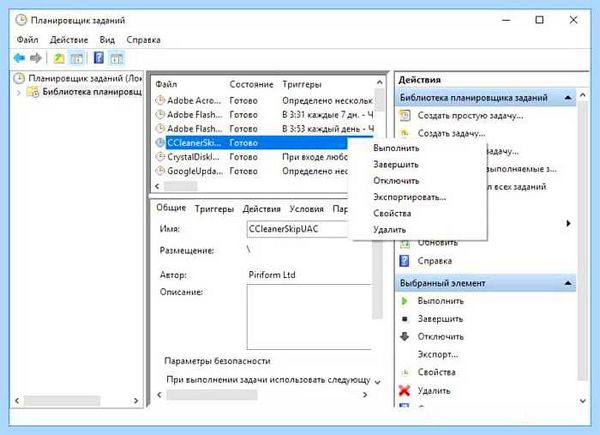Screen dimensions: 600x435
Task: Click the trigger text of second Adobe Flash task
Action: click(x=328, y=129)
